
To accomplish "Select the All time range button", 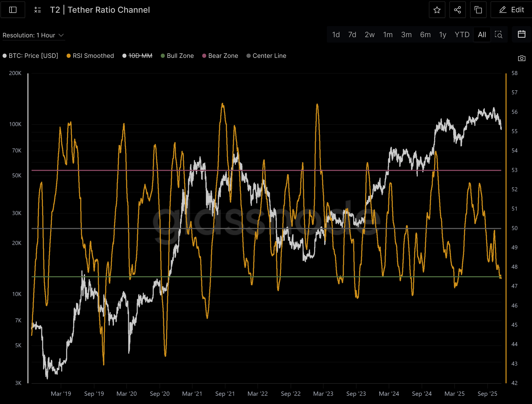I will click(482, 35).
